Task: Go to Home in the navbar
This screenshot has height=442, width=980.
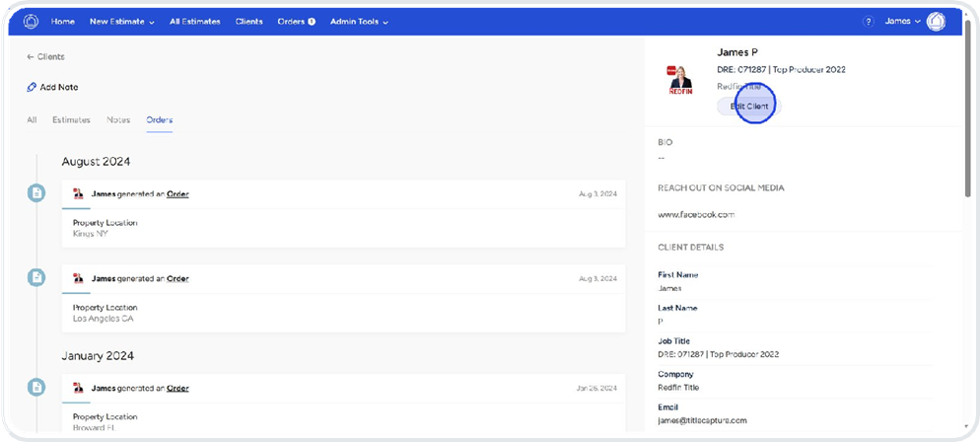Action: (x=62, y=22)
